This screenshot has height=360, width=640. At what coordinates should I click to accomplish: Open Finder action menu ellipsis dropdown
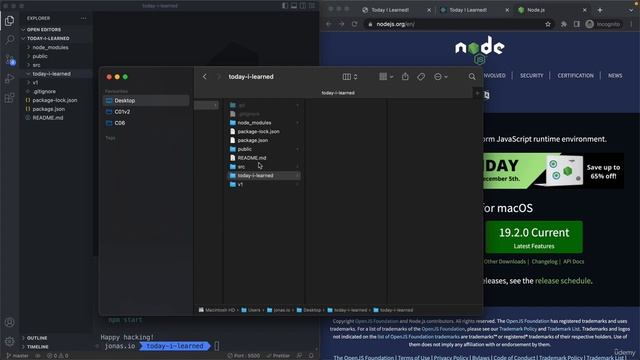441,77
